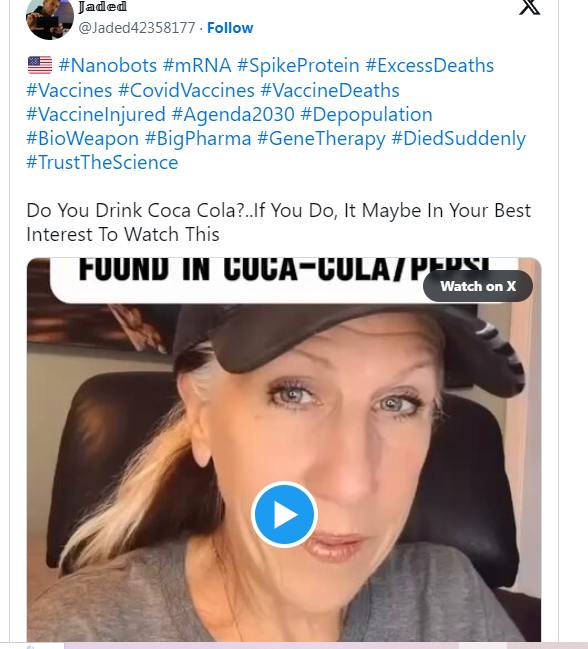This screenshot has width=588, height=649.
Task: Click the X logo icon
Action: coord(530,7)
